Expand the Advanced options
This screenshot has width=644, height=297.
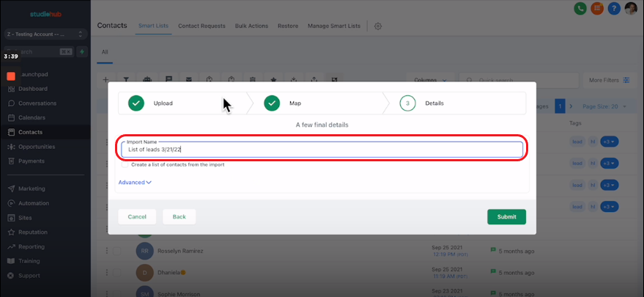pos(135,182)
